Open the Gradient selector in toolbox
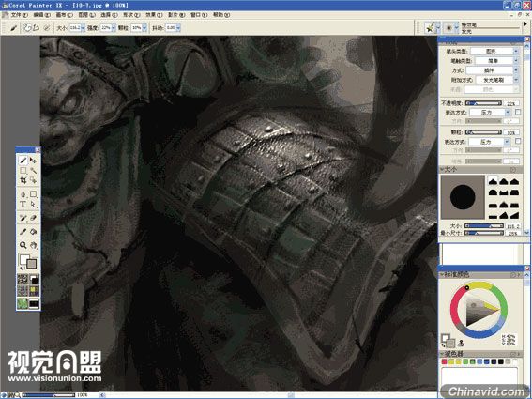Image resolution: width=532 pixels, height=399 pixels. [x=34, y=279]
